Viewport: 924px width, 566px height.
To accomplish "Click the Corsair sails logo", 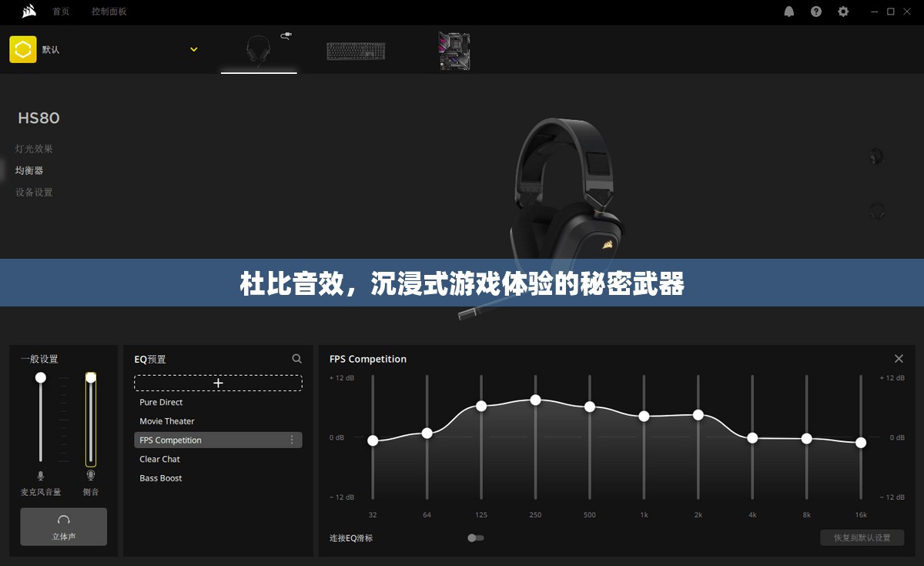I will click(28, 11).
